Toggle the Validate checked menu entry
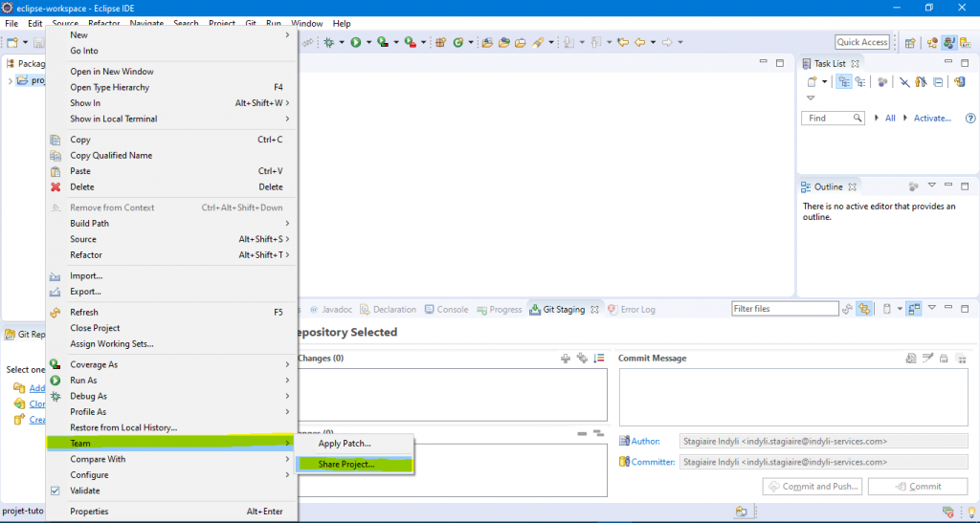This screenshot has width=980, height=523. 84,490
